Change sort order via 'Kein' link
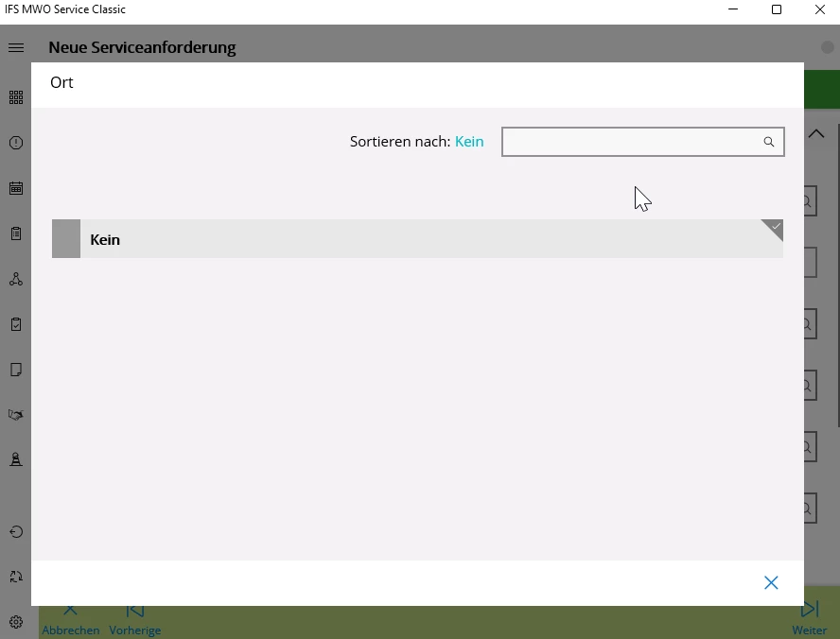 pyautogui.click(x=469, y=141)
